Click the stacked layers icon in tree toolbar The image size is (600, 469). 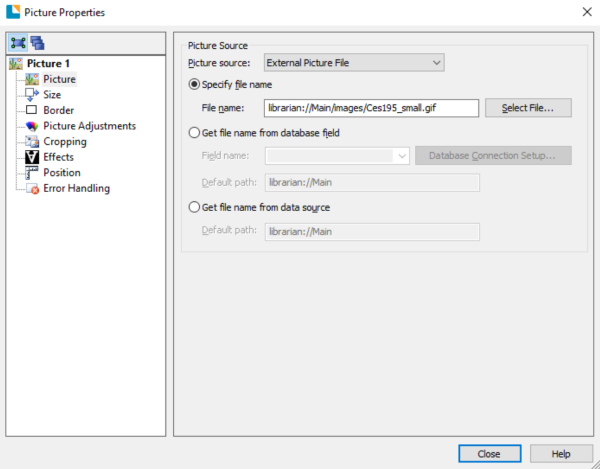(x=38, y=43)
